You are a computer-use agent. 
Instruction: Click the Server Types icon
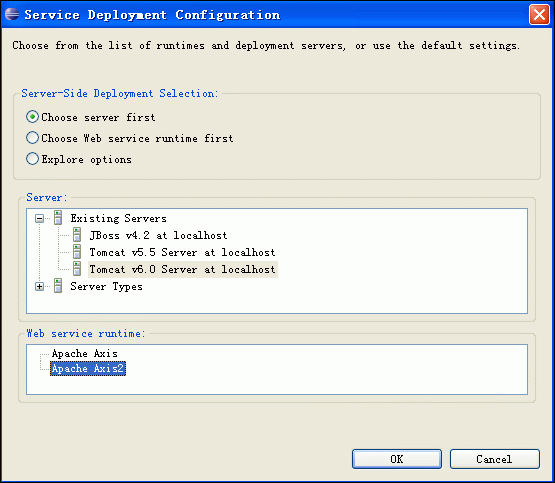coord(58,286)
